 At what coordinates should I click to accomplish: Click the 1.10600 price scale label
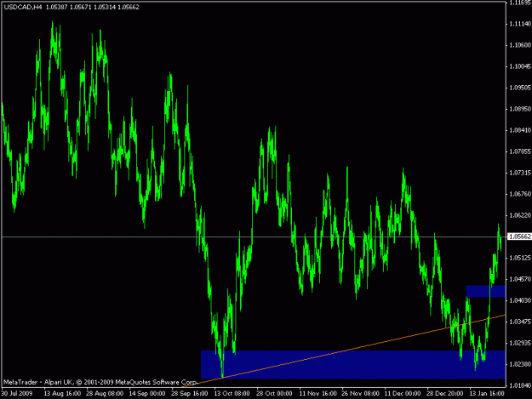pyautogui.click(x=520, y=45)
